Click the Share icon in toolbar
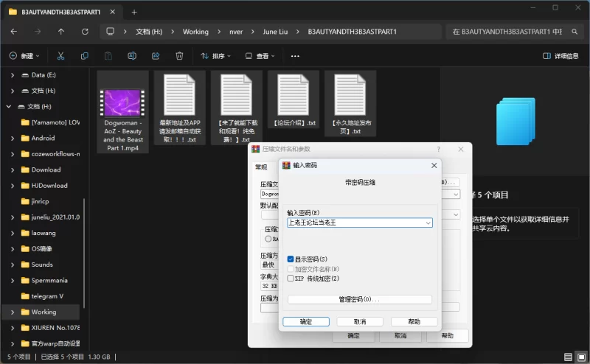Screen dimensions: 590x364 point(156,56)
